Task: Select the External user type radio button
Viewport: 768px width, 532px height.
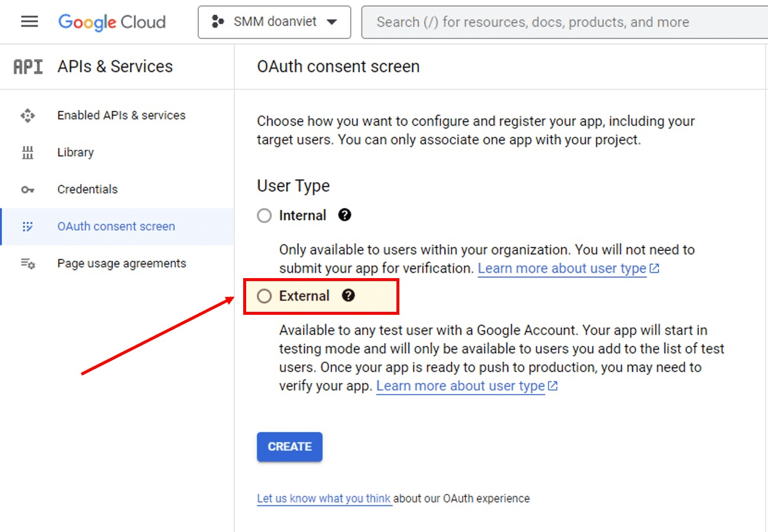Action: 264,296
